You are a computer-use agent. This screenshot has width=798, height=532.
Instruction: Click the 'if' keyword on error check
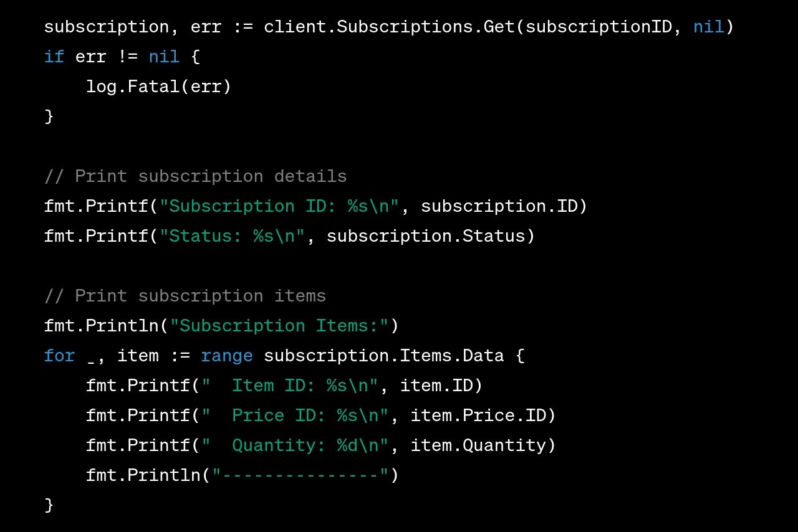[x=54, y=57]
